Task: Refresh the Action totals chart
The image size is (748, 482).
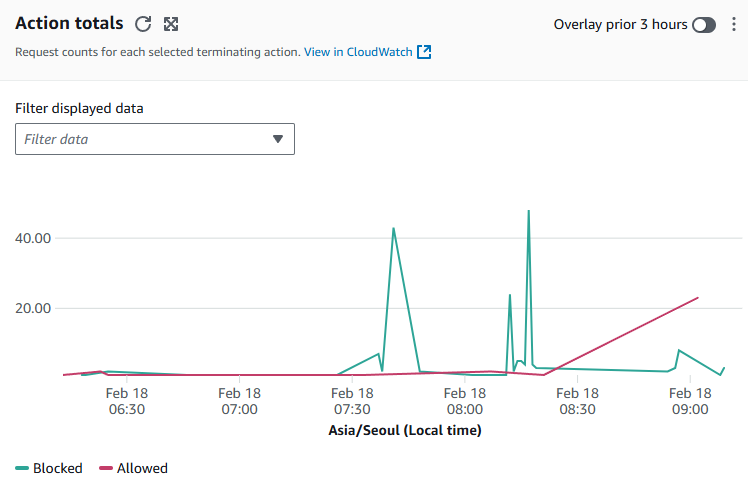Action: click(143, 24)
